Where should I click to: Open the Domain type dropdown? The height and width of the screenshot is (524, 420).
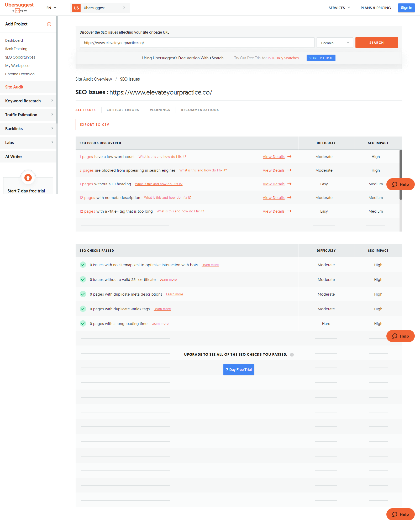(335, 43)
